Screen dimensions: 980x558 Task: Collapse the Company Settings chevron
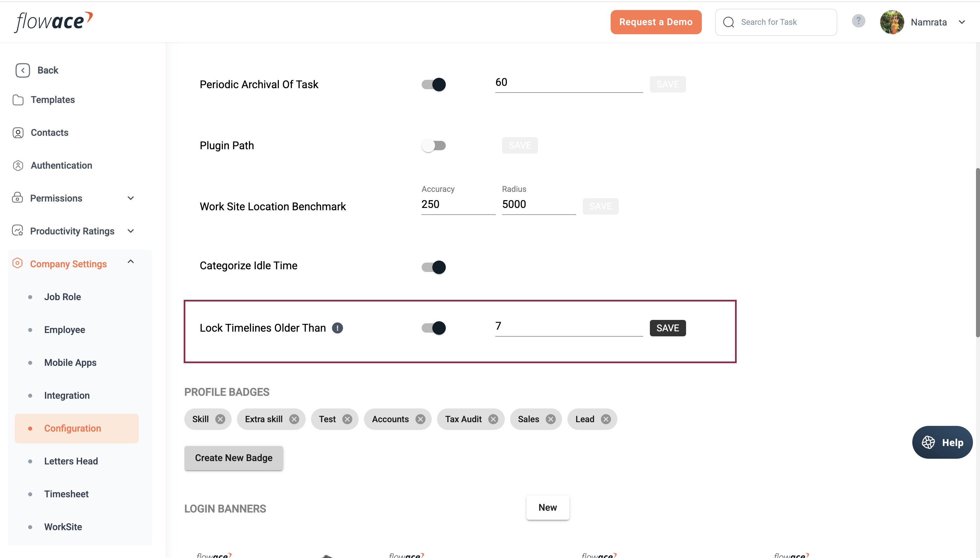[131, 262]
